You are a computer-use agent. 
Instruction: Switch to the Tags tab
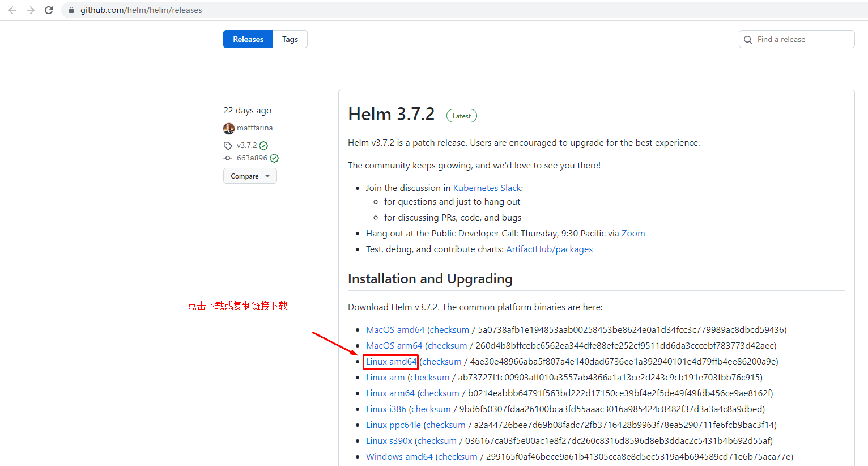(290, 39)
